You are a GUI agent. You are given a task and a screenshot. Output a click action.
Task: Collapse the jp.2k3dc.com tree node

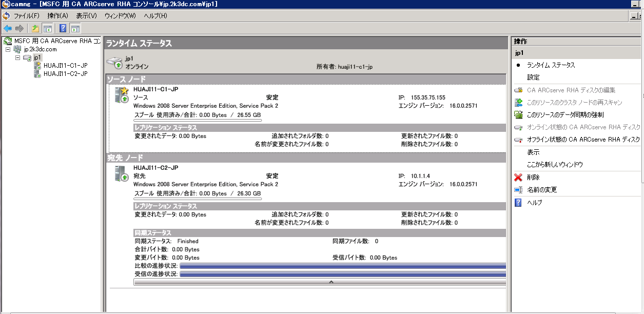8,49
